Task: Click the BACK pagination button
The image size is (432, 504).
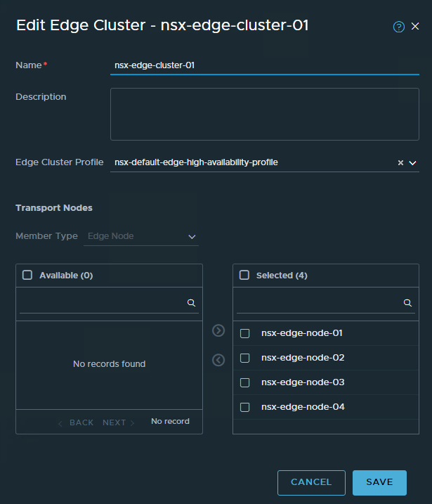Action: [x=76, y=422]
